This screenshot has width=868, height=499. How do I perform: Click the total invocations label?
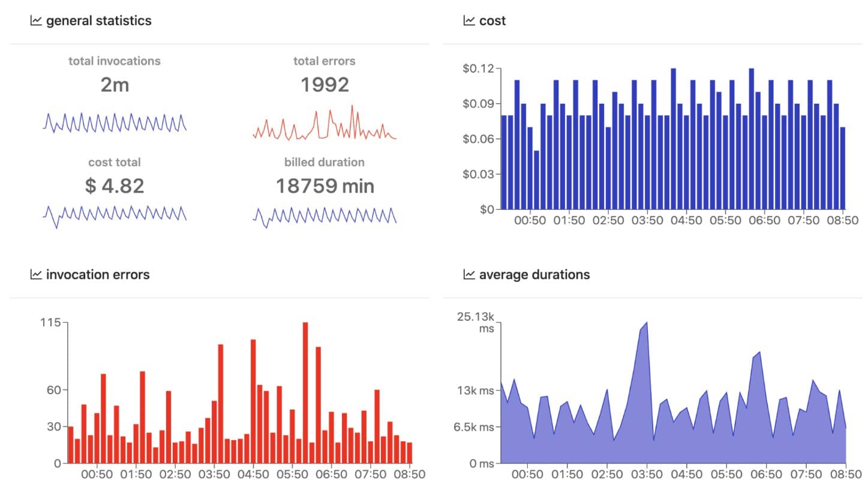(x=115, y=61)
